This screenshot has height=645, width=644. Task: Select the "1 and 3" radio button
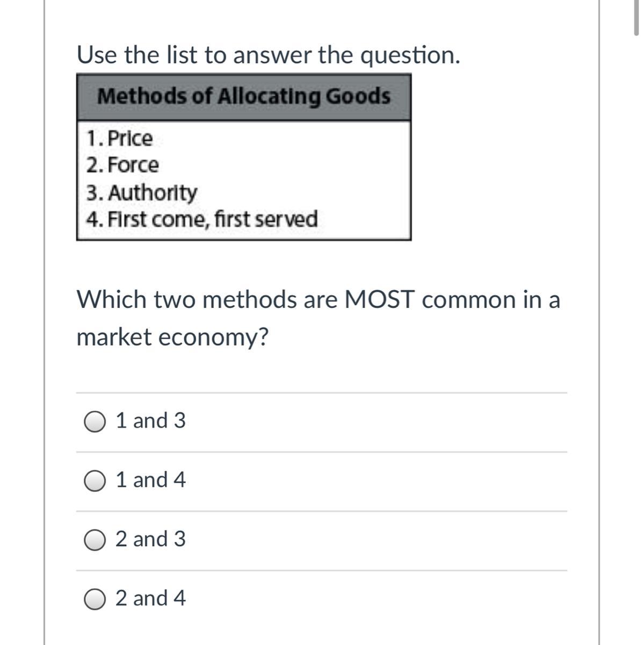95,421
